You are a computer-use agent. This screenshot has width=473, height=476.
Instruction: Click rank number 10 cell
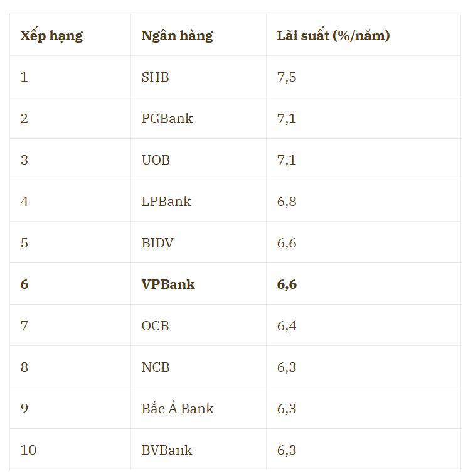(28, 450)
